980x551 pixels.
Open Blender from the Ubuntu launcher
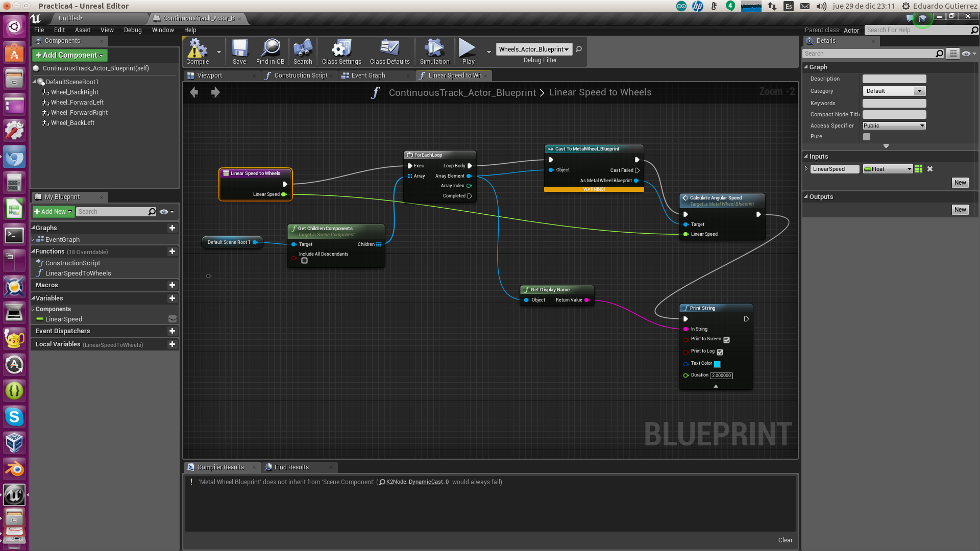click(x=14, y=468)
